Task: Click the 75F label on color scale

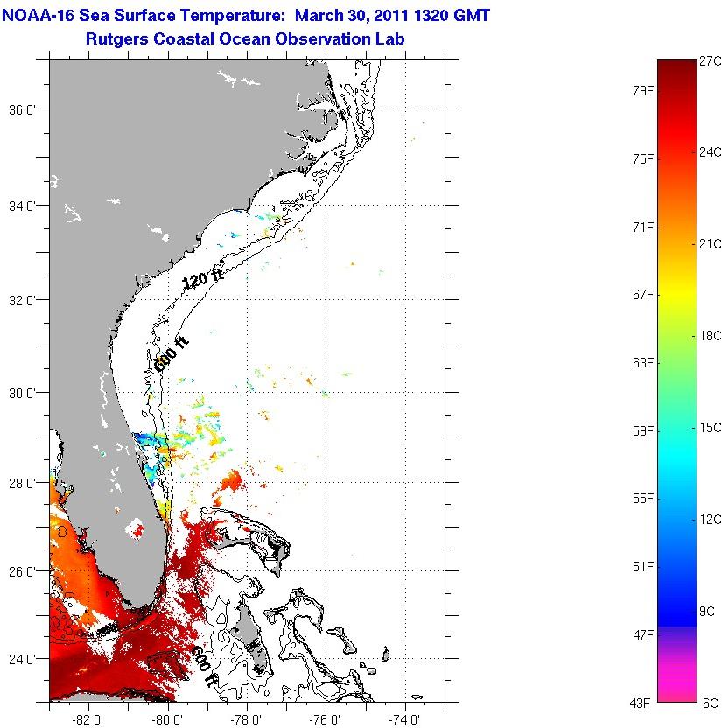Action: coord(642,159)
